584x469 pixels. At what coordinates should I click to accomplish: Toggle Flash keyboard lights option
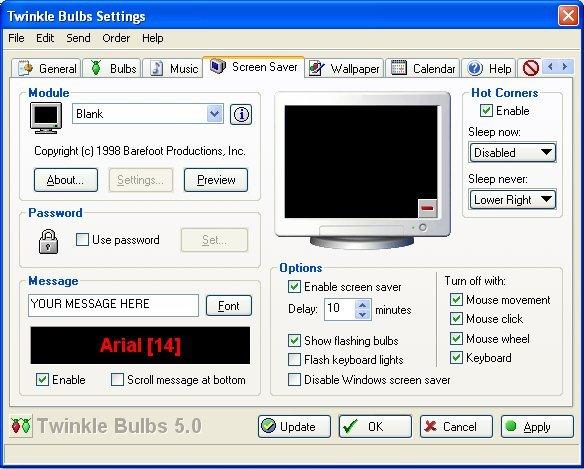[x=294, y=360]
